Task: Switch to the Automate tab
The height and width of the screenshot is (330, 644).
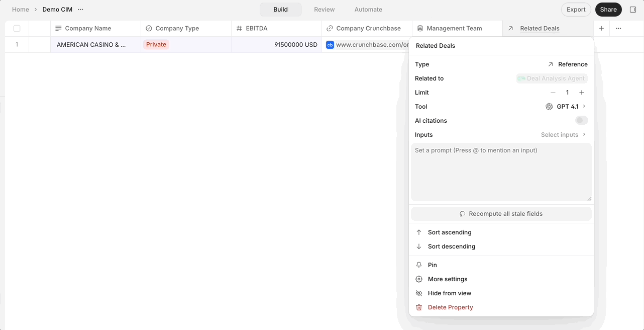Action: [x=368, y=10]
